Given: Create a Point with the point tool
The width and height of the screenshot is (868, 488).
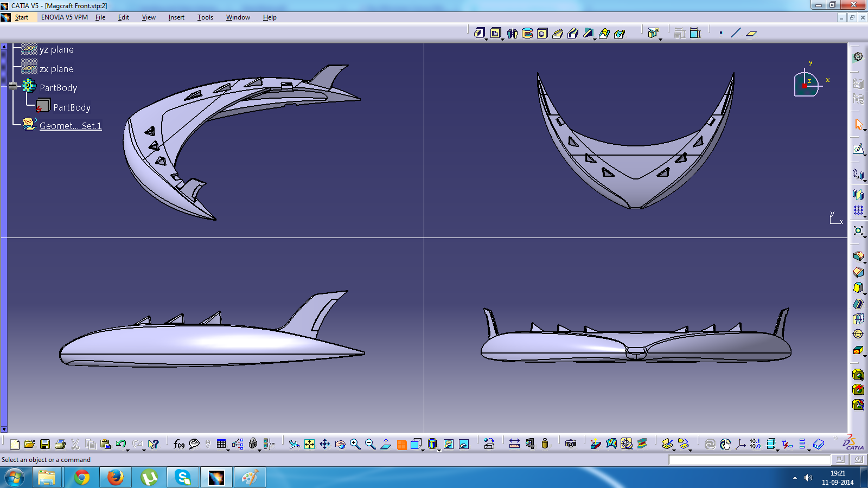Looking at the screenshot, I should (721, 33).
